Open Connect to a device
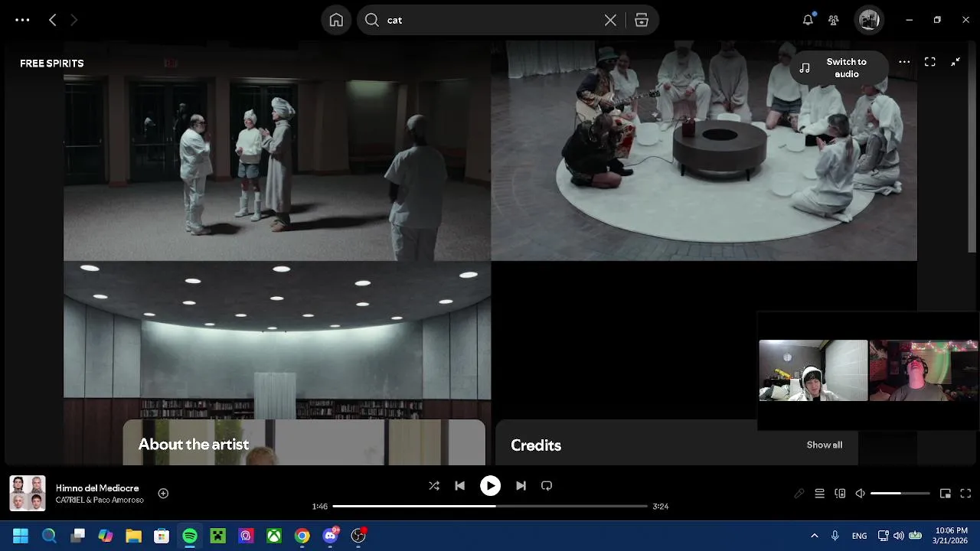The image size is (980, 551). coord(840,494)
